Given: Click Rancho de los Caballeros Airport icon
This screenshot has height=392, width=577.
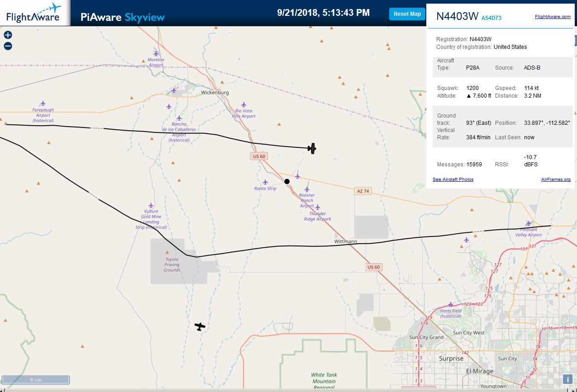Looking at the screenshot, I should 179,118.
